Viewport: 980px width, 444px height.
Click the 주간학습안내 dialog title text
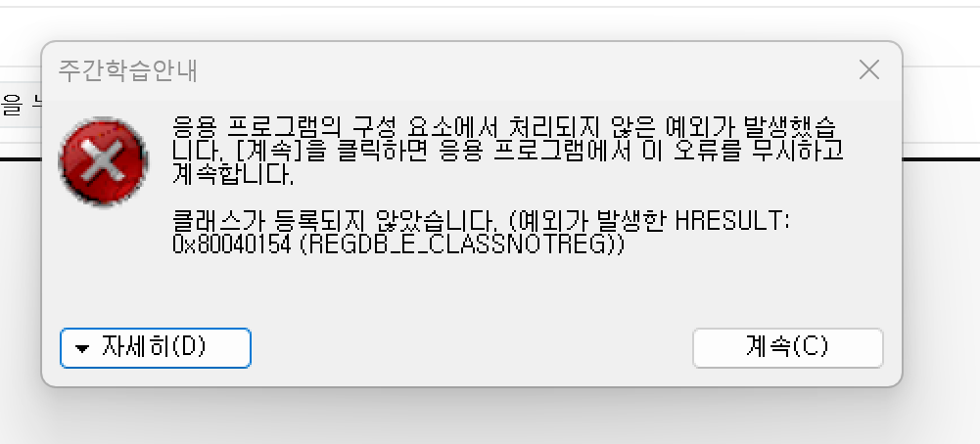click(128, 70)
